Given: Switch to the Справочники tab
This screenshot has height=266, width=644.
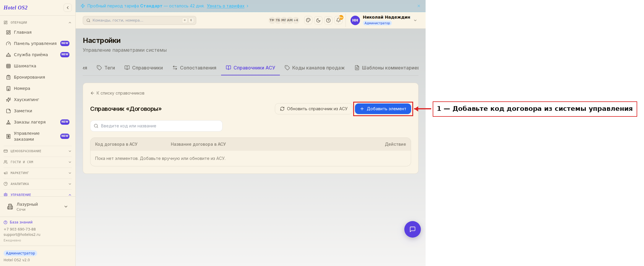Looking at the screenshot, I should pyautogui.click(x=144, y=68).
